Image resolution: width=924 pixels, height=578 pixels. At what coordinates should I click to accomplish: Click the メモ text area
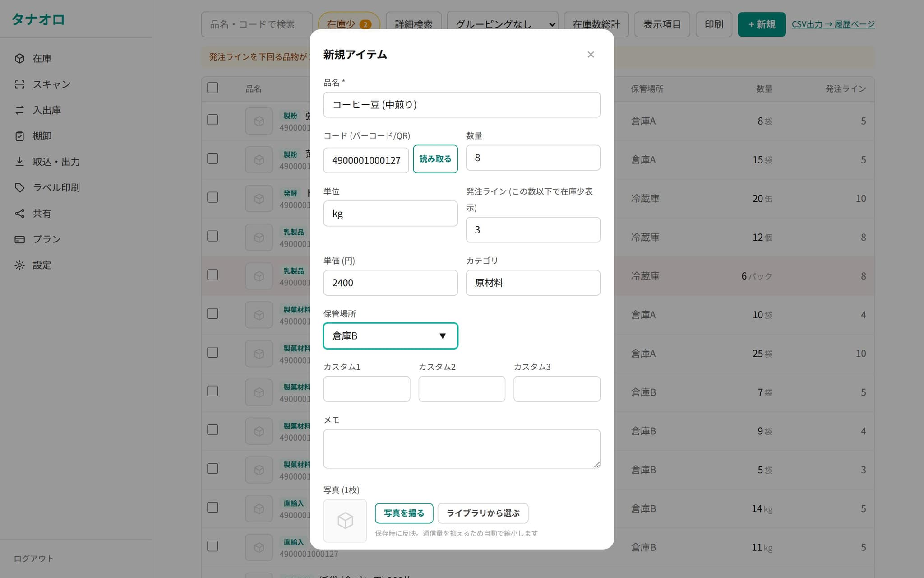coord(462,449)
